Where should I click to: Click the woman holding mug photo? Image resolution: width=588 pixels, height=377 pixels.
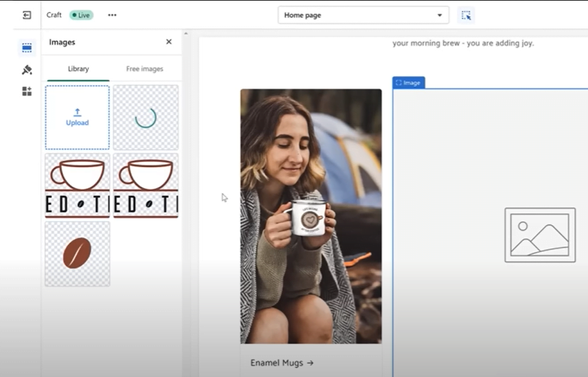coord(311,216)
